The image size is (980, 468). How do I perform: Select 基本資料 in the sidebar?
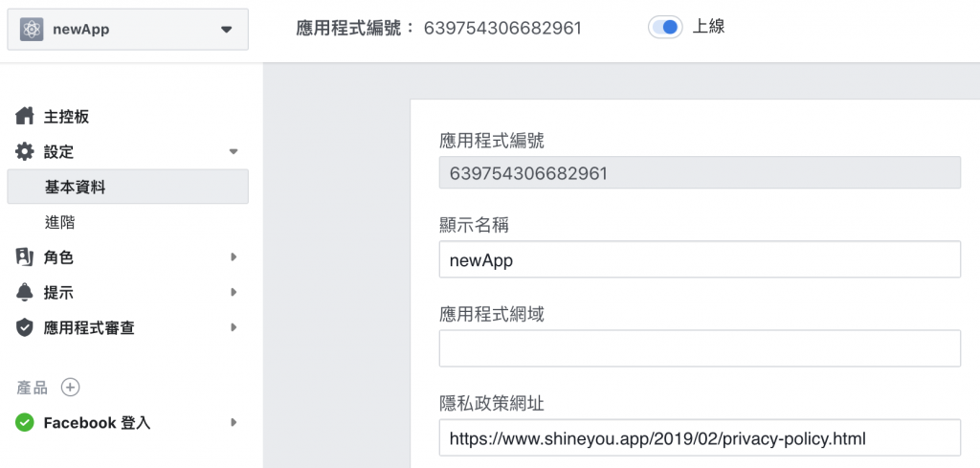[75, 187]
